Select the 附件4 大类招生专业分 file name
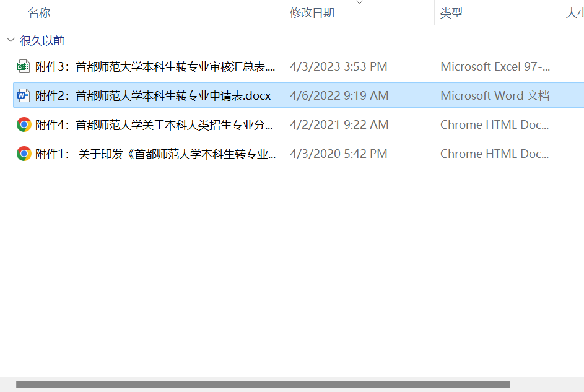This screenshot has width=584, height=392. 154,124
